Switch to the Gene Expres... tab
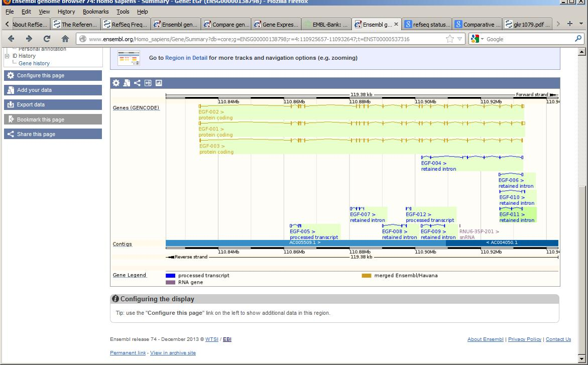Viewport: 588px width, 365px height. [x=276, y=24]
